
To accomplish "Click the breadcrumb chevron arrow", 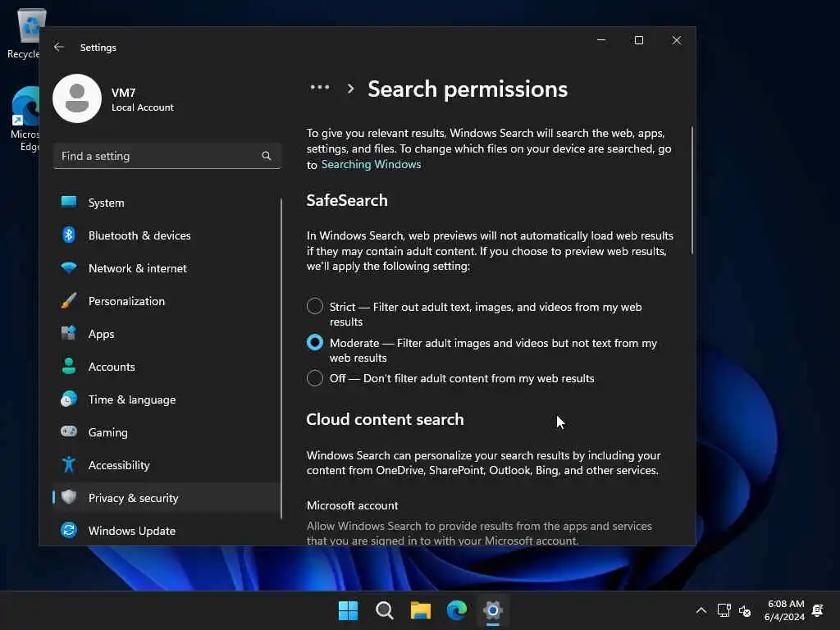I will coord(350,89).
